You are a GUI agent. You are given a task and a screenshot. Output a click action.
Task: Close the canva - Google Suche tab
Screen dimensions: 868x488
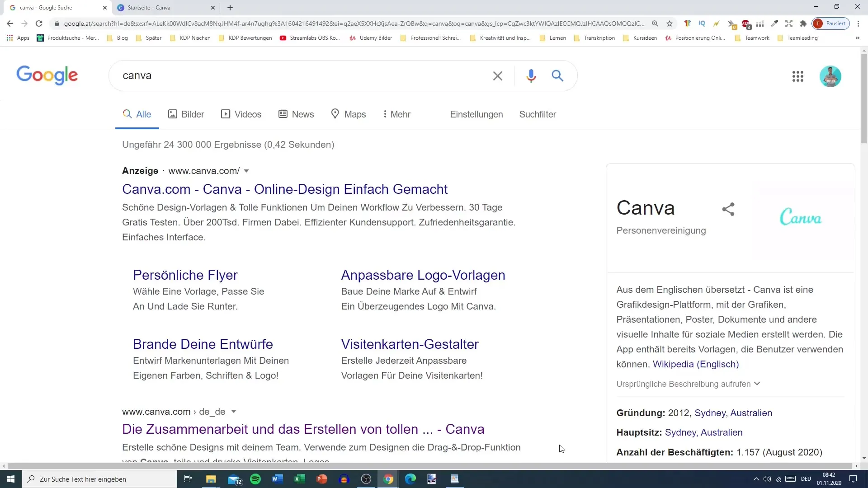[x=105, y=8]
